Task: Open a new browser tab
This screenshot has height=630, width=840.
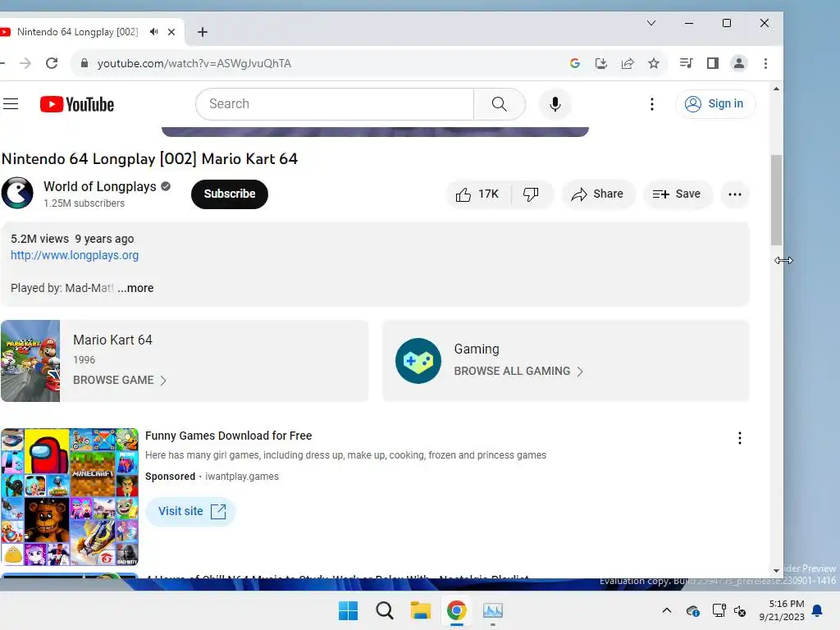Action: (x=203, y=32)
